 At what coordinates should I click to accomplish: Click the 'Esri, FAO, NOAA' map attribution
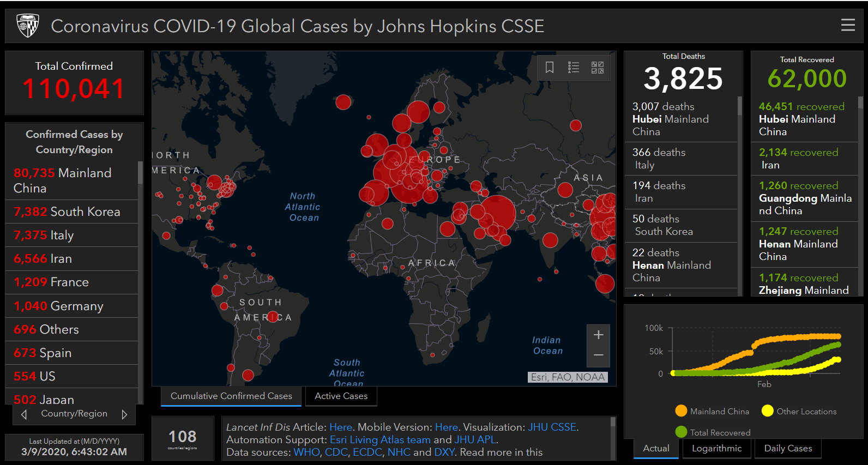click(x=568, y=377)
